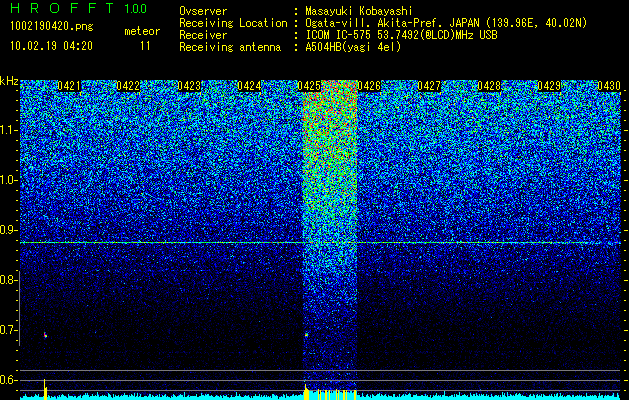Click the 0428 time marker

pyautogui.click(x=489, y=86)
